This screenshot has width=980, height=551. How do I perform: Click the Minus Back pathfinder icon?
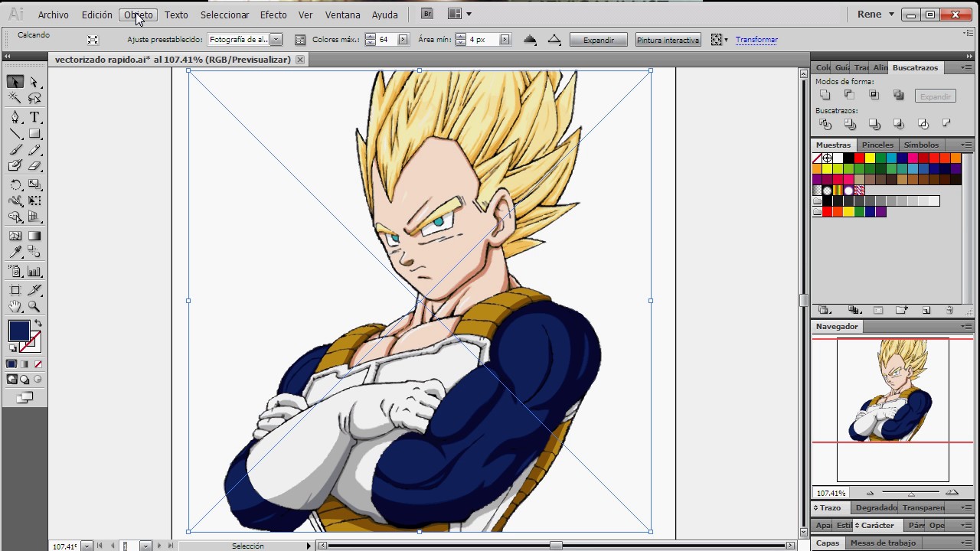pos(947,124)
